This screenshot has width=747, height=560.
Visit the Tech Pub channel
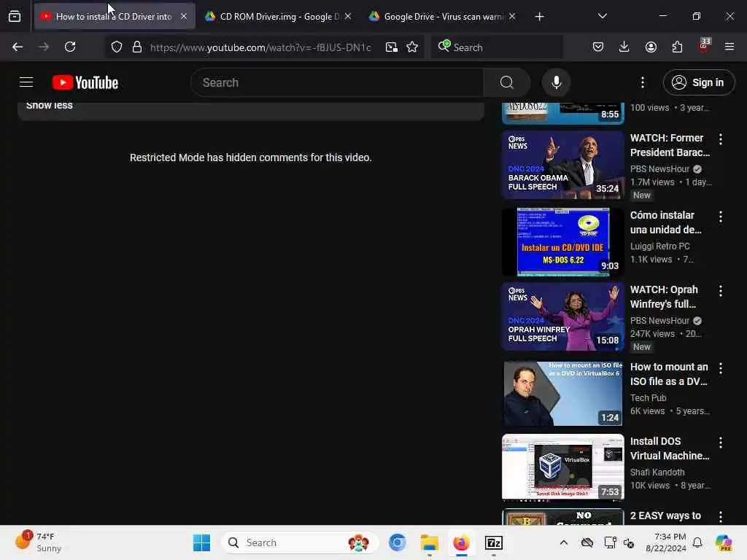click(648, 397)
